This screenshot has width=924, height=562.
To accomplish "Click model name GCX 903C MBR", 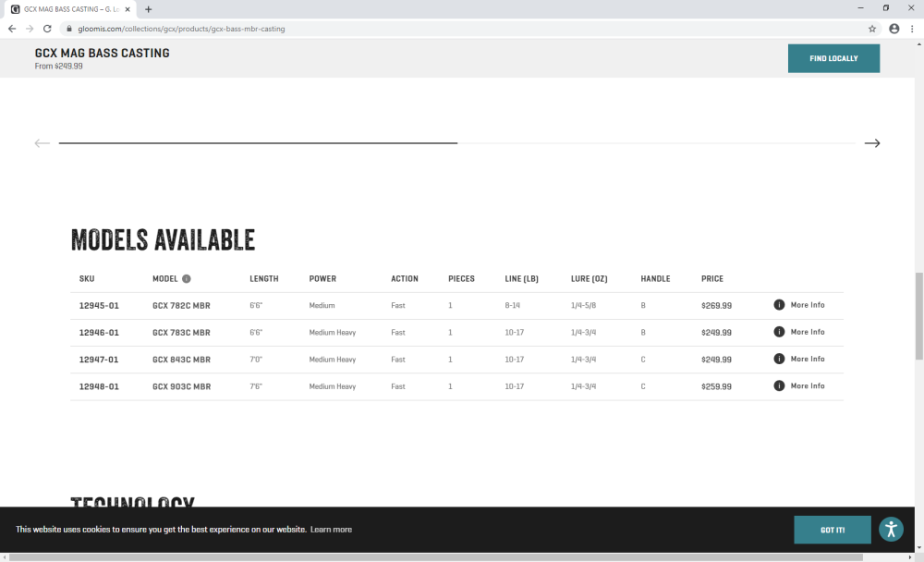I will point(181,387).
